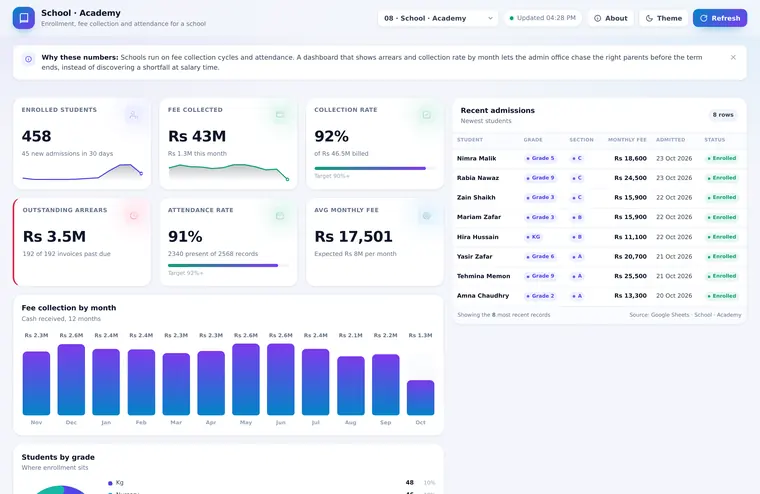Select the Nimra Malik row name
Screen dimensions: 760x494
point(476,159)
